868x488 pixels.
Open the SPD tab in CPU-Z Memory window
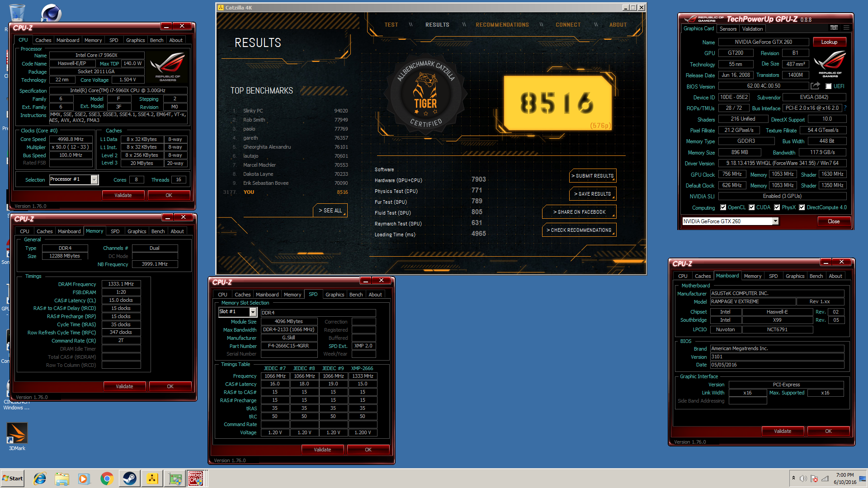[x=115, y=231]
